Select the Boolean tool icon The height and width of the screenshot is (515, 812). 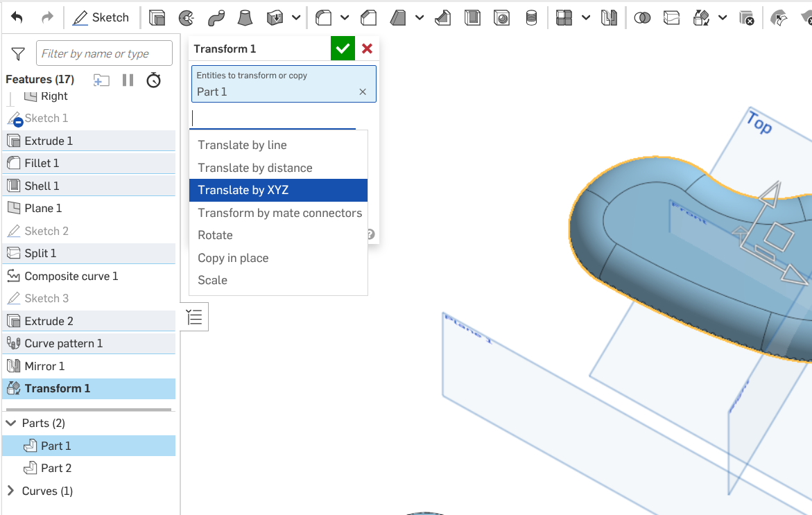click(642, 18)
